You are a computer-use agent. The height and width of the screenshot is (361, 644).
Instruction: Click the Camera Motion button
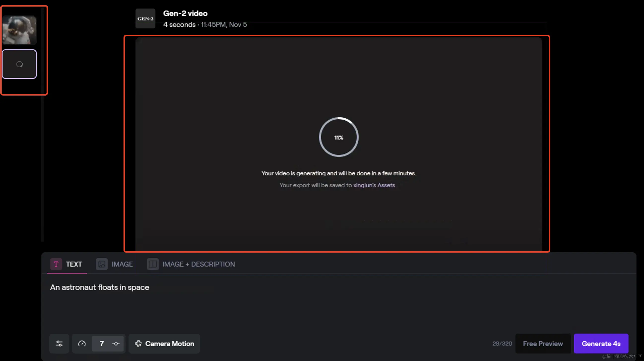coord(169,343)
